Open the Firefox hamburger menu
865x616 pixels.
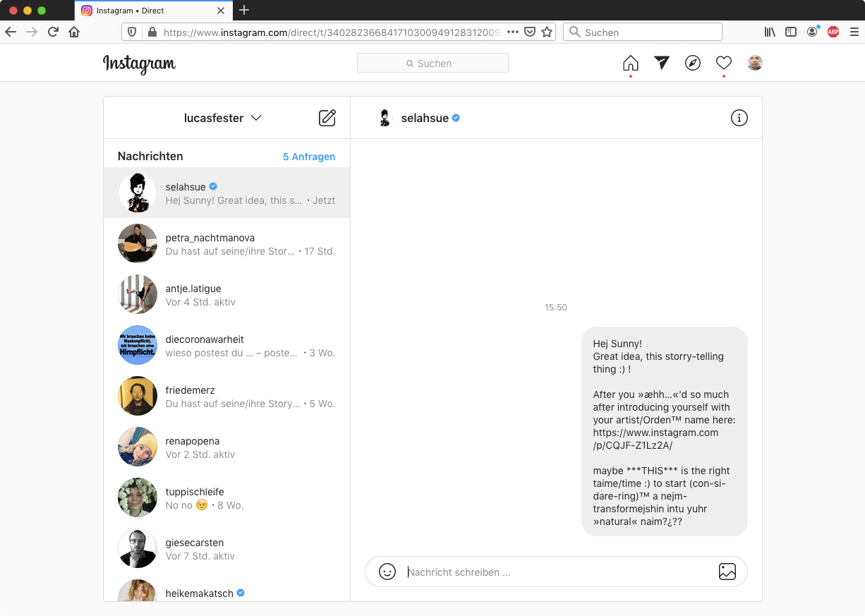click(x=854, y=32)
